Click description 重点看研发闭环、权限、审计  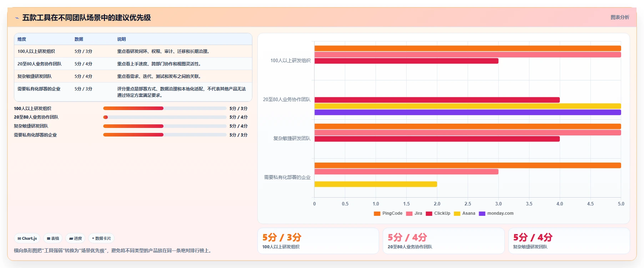[164, 51]
